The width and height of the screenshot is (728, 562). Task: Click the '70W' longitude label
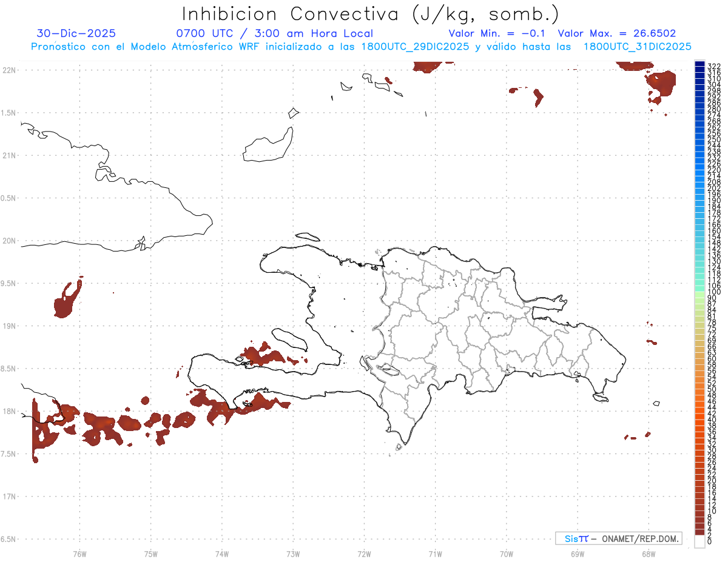[506, 553]
